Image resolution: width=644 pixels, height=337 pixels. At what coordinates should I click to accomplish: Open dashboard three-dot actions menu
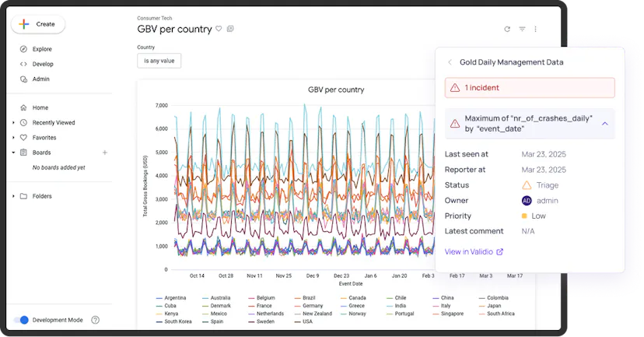[x=536, y=29]
